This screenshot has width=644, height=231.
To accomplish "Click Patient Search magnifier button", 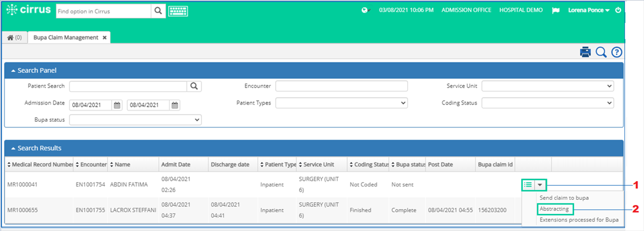I will pos(194,86).
